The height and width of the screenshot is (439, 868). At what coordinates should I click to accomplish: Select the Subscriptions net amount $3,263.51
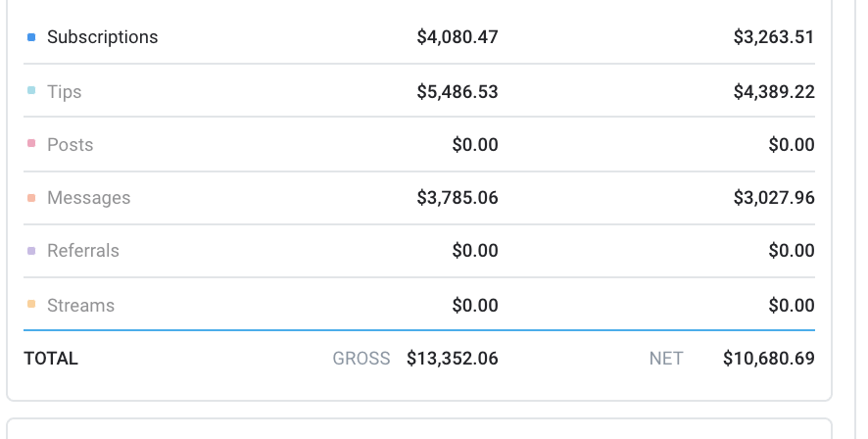773,38
